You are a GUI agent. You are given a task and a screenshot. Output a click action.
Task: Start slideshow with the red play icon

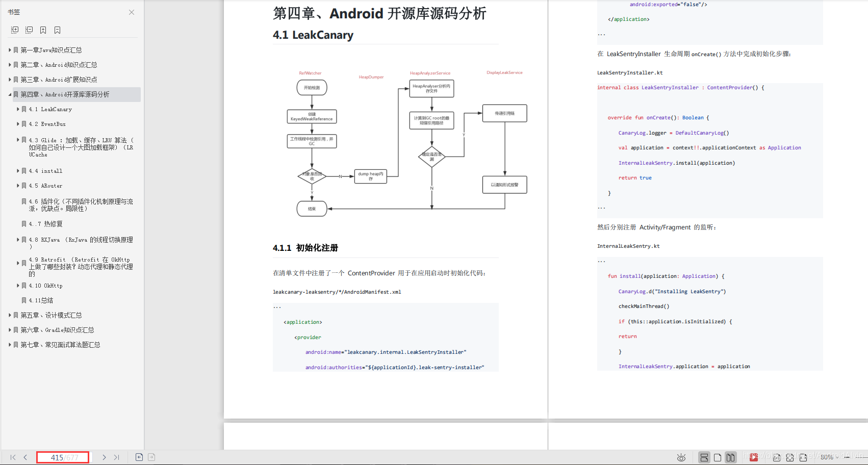pyautogui.click(x=754, y=457)
